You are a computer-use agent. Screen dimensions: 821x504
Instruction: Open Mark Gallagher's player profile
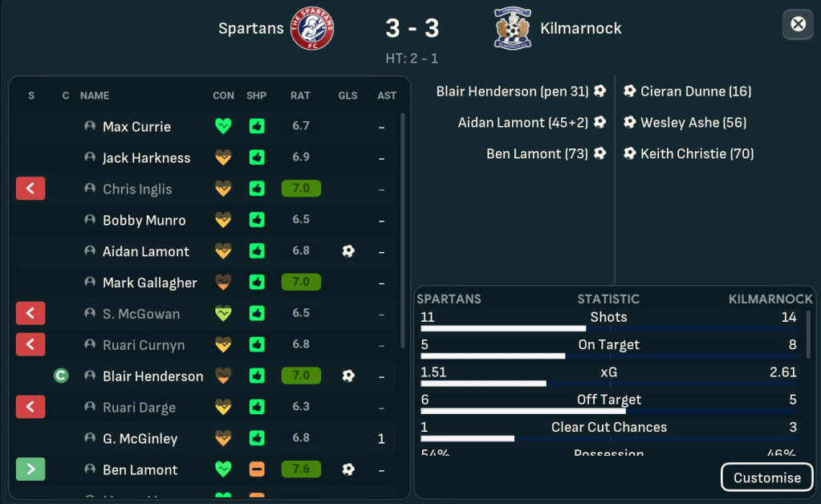point(149,282)
